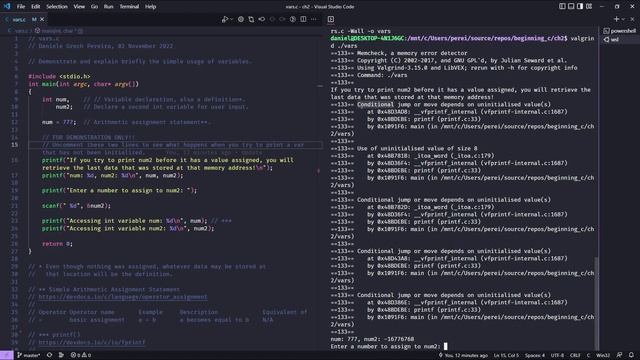This screenshot has width=640, height=360.
Task: Open errors and warnings problems indicator
Action: [x=81, y=355]
